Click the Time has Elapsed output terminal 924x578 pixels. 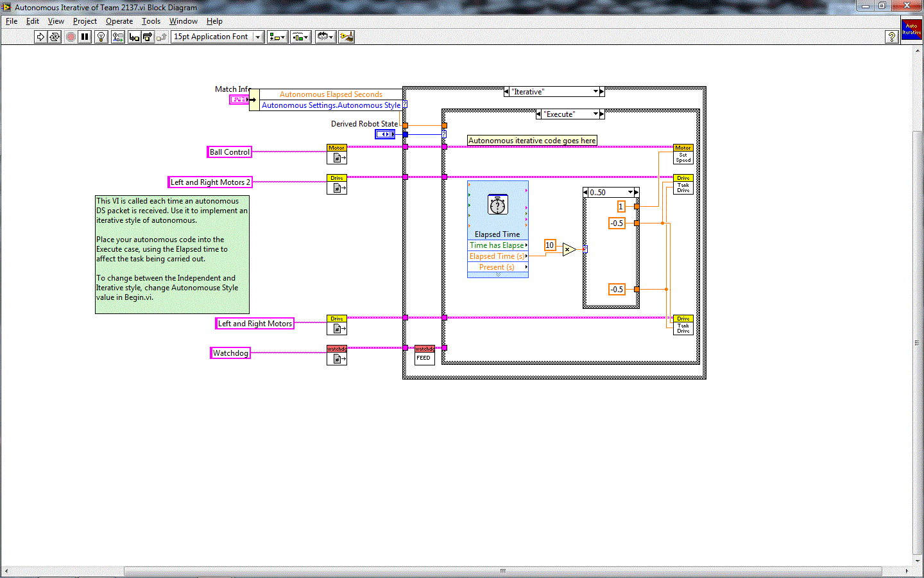(x=498, y=245)
